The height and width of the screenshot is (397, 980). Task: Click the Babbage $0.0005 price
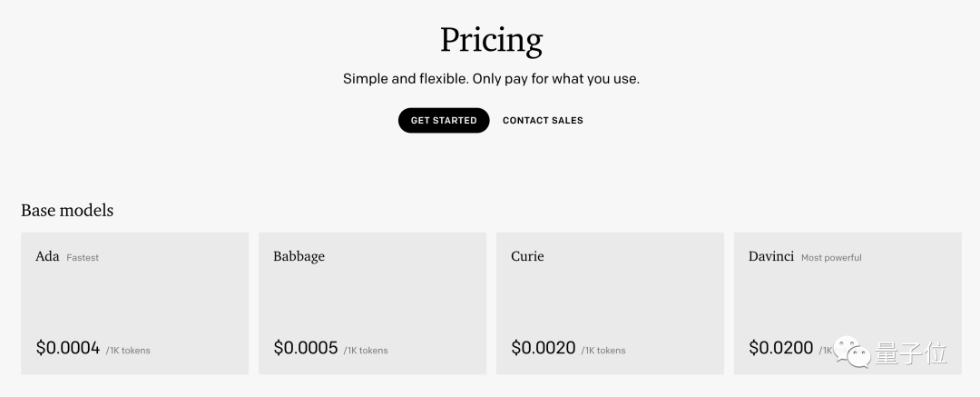click(x=306, y=348)
